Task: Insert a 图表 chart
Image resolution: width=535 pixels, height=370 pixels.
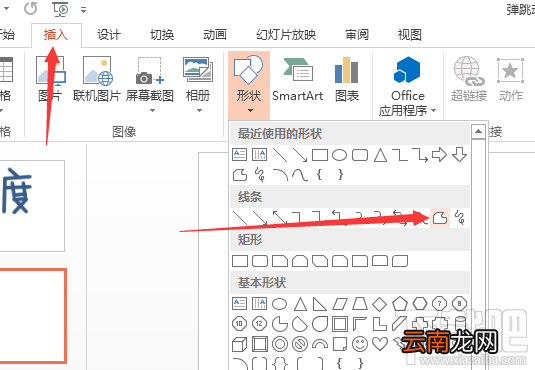Action: click(347, 79)
